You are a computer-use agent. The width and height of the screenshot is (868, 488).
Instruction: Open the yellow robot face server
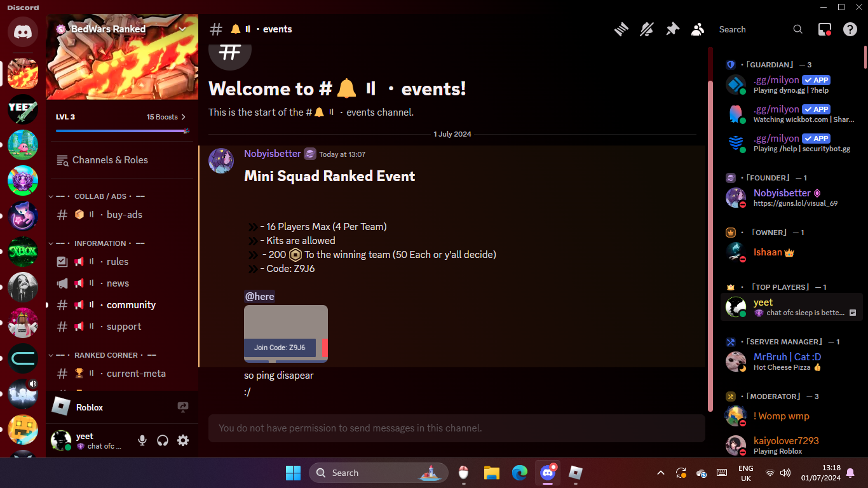(x=23, y=430)
